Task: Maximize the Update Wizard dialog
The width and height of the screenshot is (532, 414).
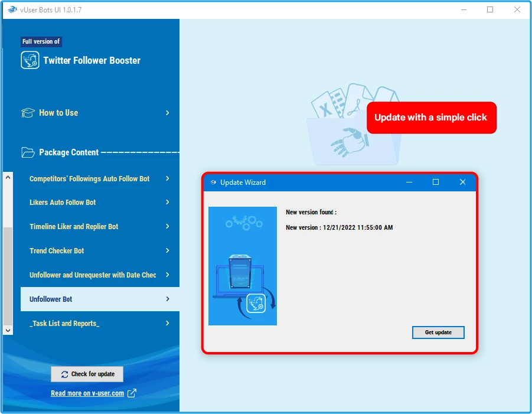Action: click(x=436, y=182)
